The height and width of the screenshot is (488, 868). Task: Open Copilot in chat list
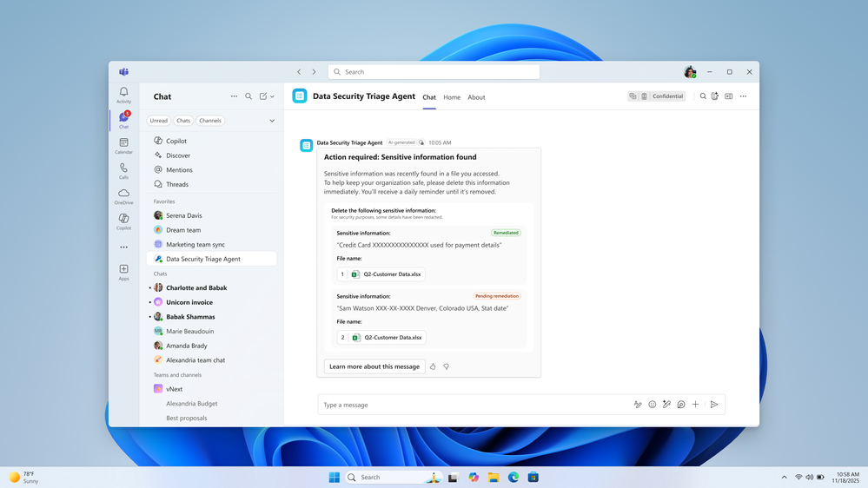[x=212, y=141]
